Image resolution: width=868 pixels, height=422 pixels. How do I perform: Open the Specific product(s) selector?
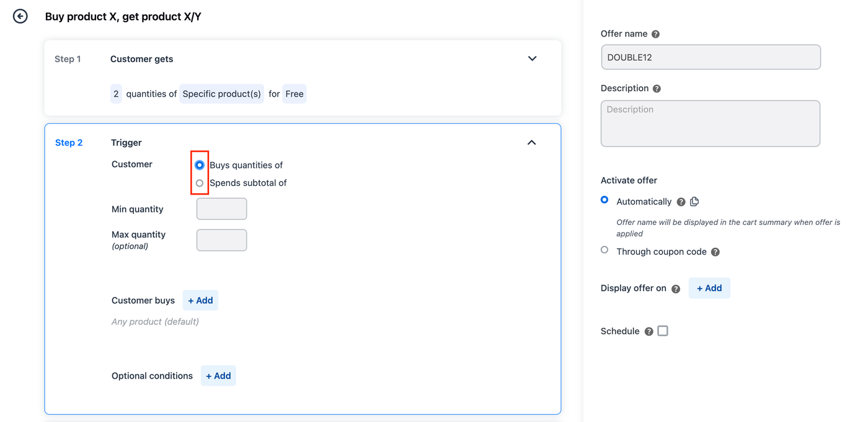(221, 94)
